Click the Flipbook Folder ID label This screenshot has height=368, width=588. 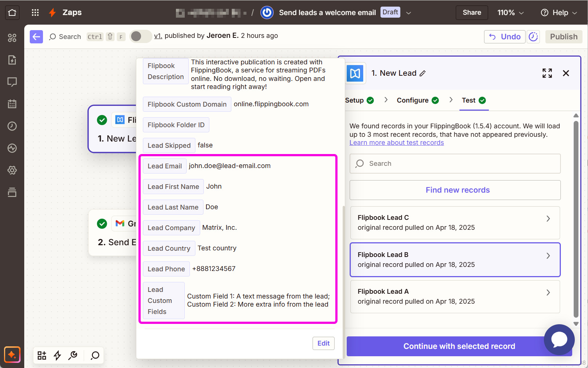(176, 125)
